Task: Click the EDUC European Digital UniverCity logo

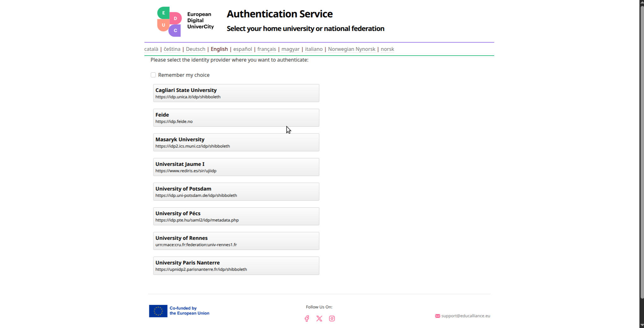Action: (x=185, y=21)
